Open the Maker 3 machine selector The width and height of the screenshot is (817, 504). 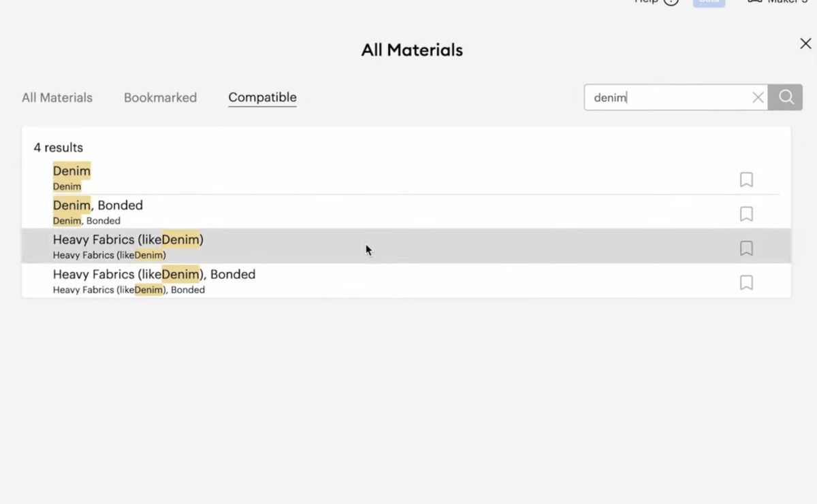[x=777, y=2]
